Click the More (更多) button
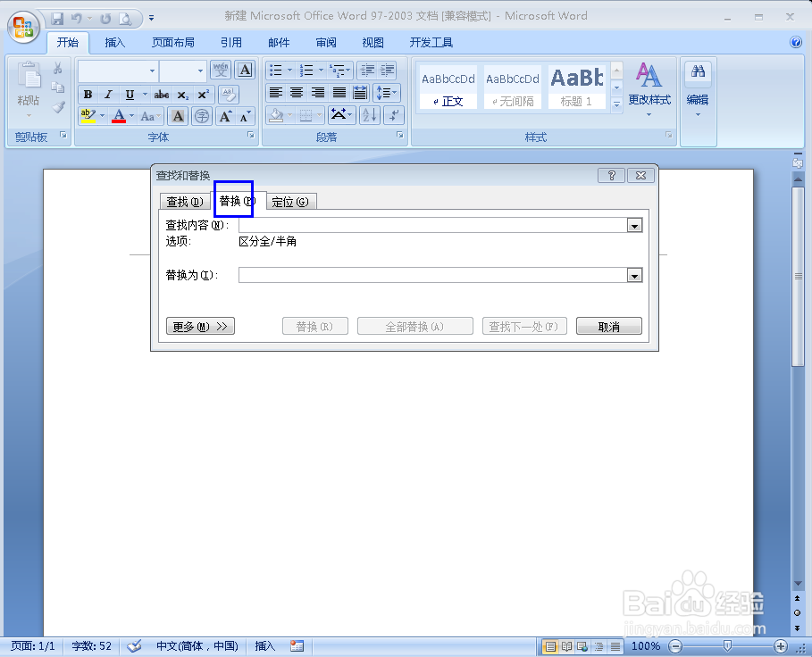This screenshot has height=657, width=812. (x=200, y=327)
